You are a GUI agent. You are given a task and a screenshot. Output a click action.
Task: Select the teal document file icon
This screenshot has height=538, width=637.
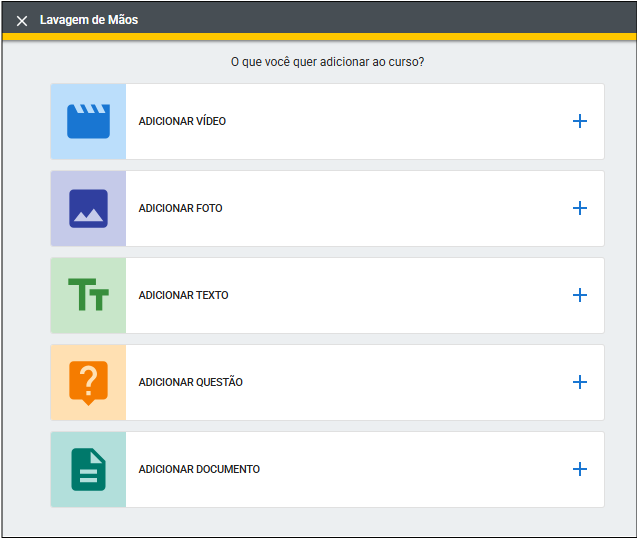click(x=88, y=469)
